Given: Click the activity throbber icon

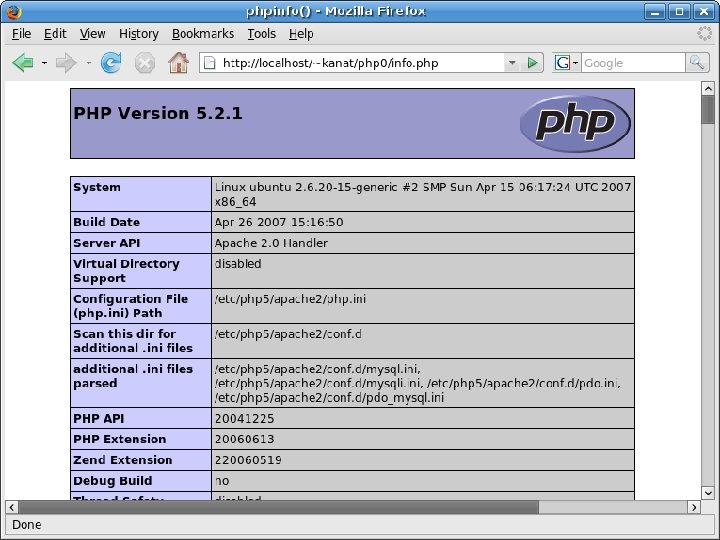Looking at the screenshot, I should pyautogui.click(x=704, y=34).
